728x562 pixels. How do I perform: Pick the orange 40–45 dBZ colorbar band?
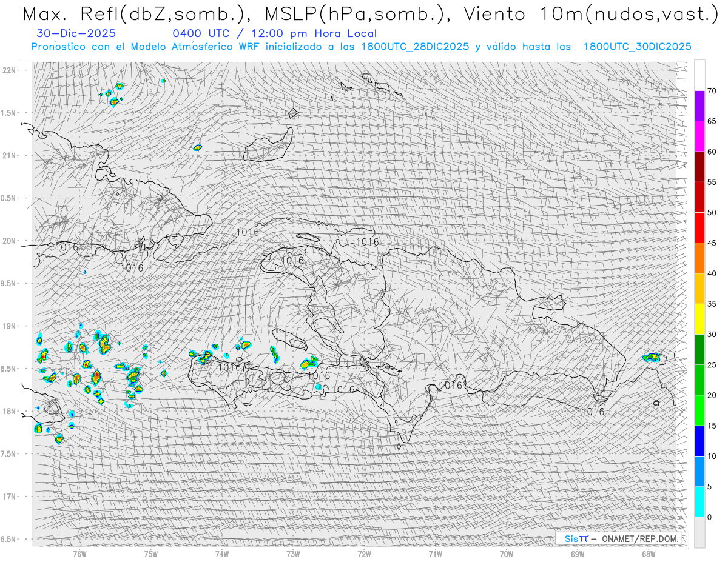tap(699, 258)
